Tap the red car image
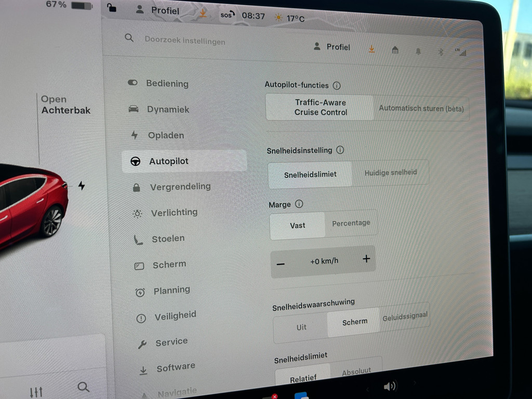The height and width of the screenshot is (399, 532). point(33,206)
